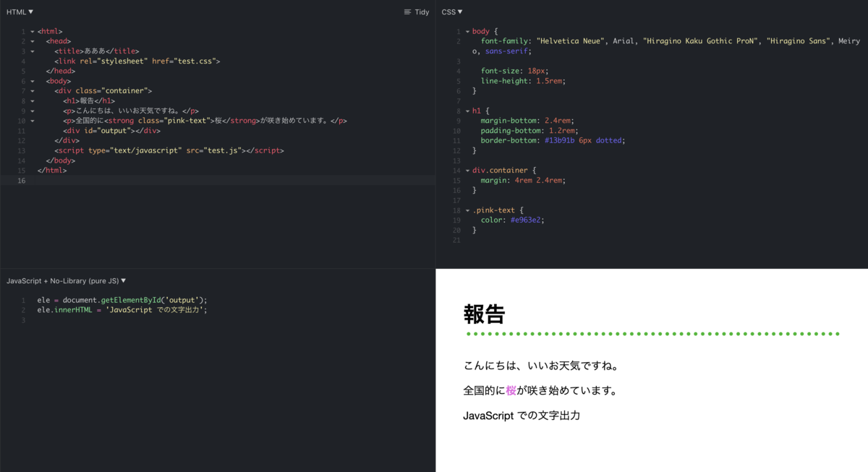Screen dimensions: 868x472
Task: Click class="pink-text" in the strong tag
Action: [x=174, y=121]
